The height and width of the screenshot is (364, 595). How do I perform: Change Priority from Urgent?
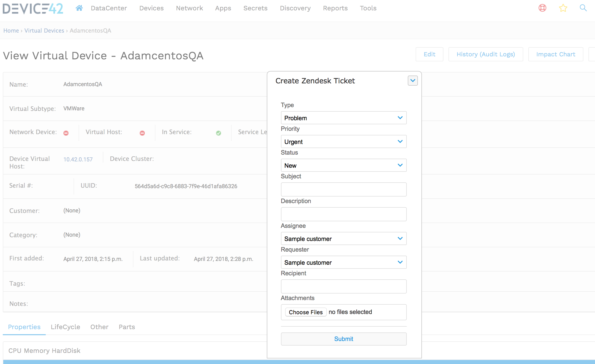click(343, 141)
